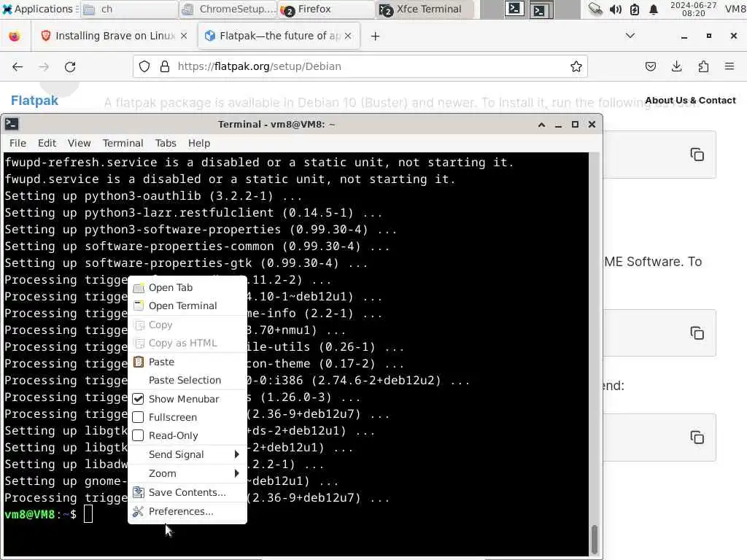
Task: Open the terminal View menu
Action: [x=79, y=143]
